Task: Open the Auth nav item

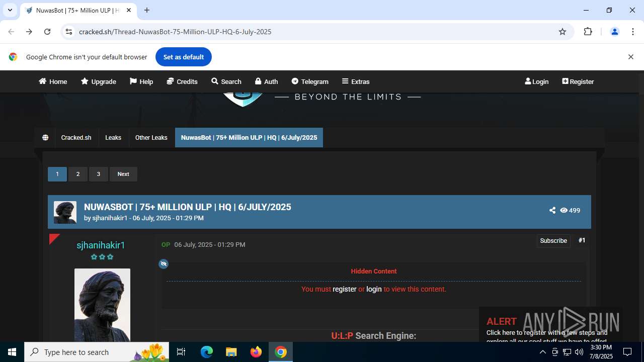Action: pyautogui.click(x=266, y=81)
